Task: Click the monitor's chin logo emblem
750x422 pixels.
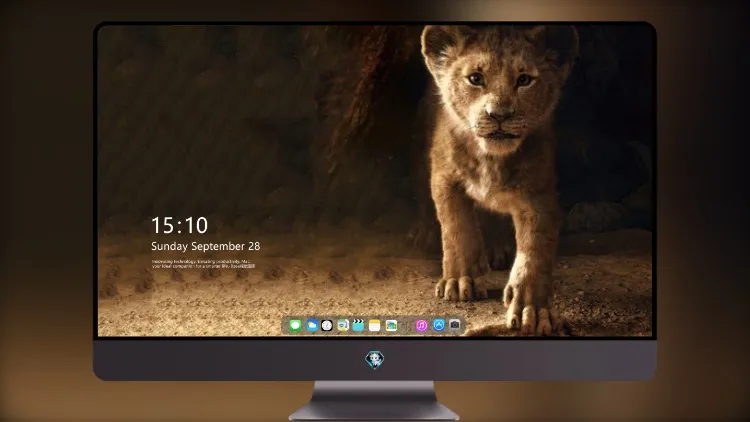Action: pyautogui.click(x=375, y=359)
